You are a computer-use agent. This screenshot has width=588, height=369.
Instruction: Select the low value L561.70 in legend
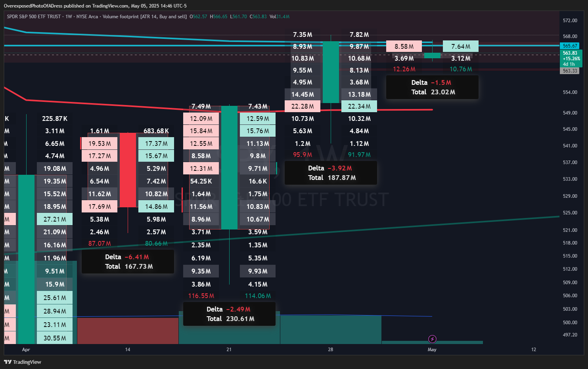tap(238, 17)
